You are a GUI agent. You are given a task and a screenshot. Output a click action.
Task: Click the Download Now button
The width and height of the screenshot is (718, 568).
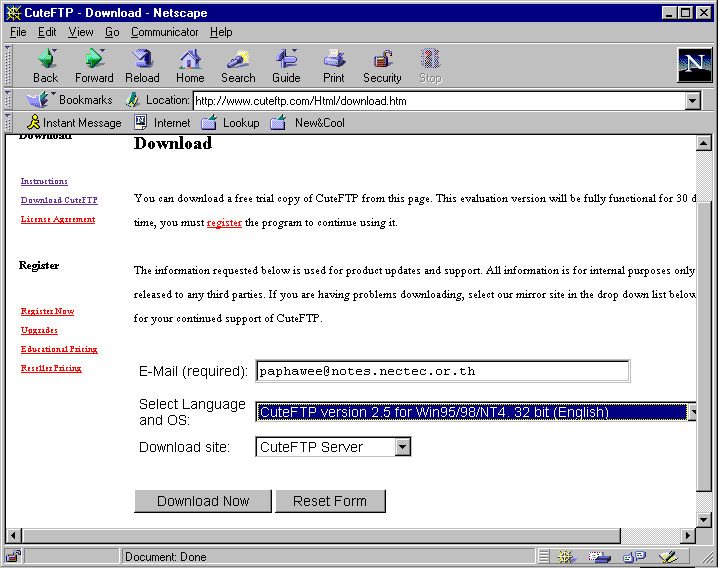tap(203, 501)
